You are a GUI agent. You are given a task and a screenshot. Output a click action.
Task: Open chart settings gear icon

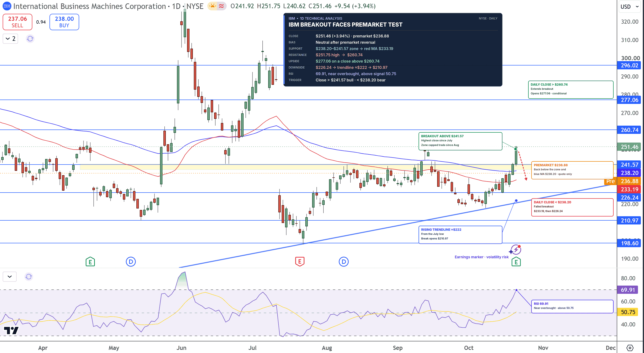(x=630, y=348)
